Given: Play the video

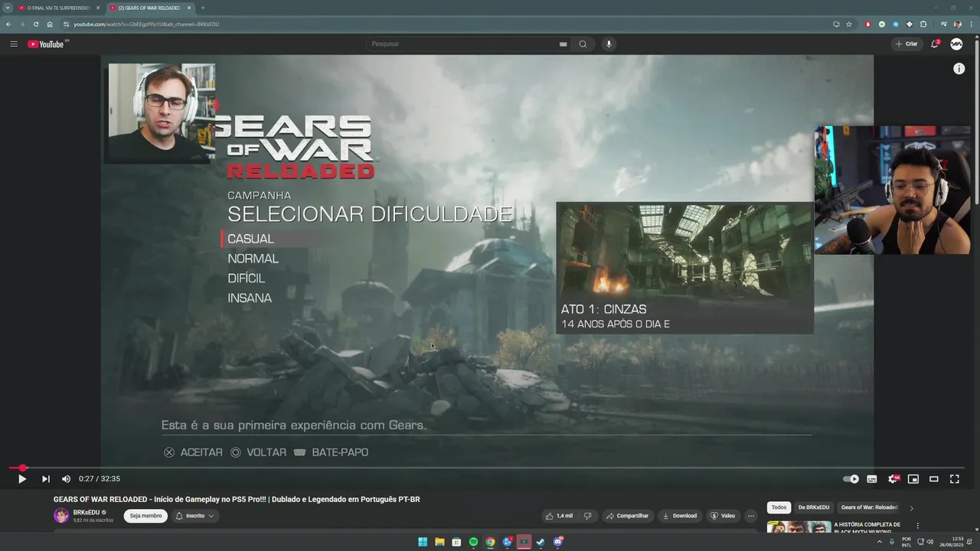Looking at the screenshot, I should pos(21,479).
